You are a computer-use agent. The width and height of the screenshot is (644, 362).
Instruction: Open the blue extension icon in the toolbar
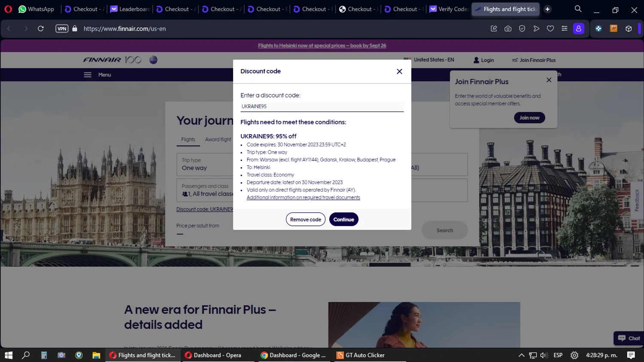click(x=598, y=29)
